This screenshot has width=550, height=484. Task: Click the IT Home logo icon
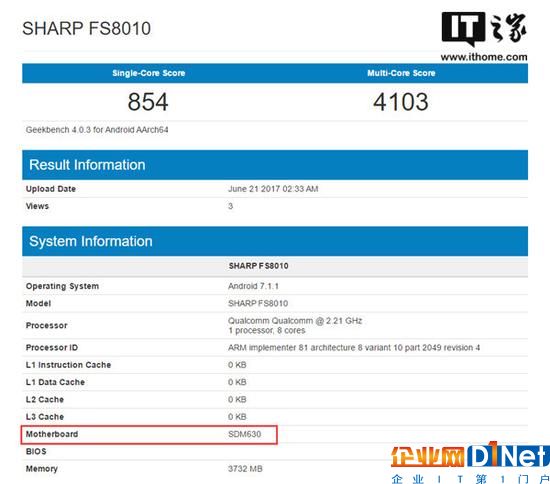coord(484,29)
